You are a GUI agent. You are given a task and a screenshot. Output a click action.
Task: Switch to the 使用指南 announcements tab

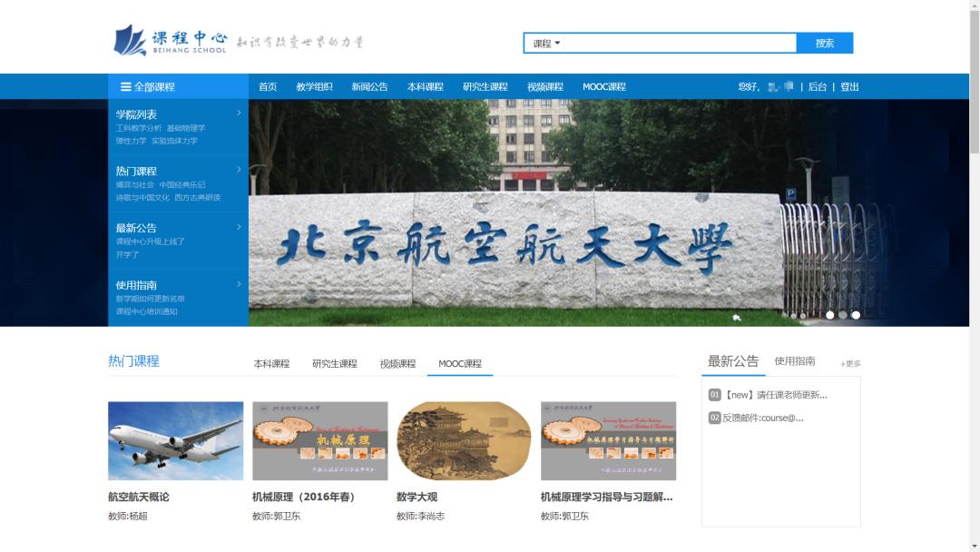click(794, 360)
